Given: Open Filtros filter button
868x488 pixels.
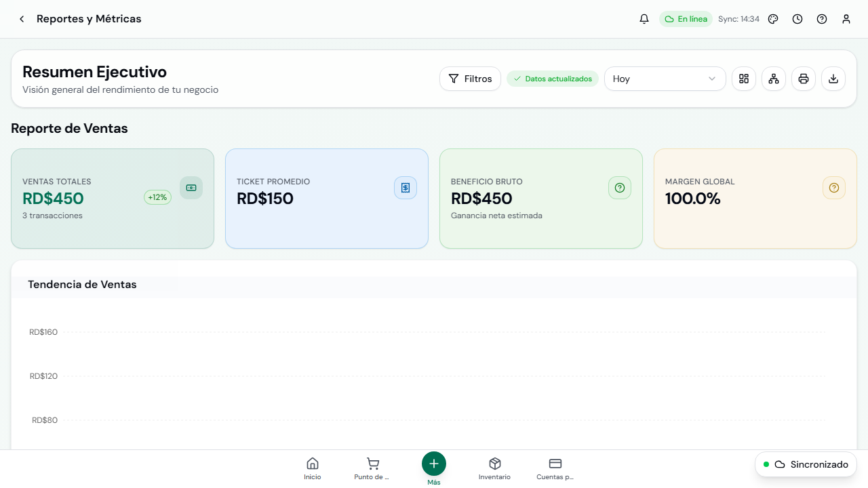Looking at the screenshot, I should coord(470,79).
